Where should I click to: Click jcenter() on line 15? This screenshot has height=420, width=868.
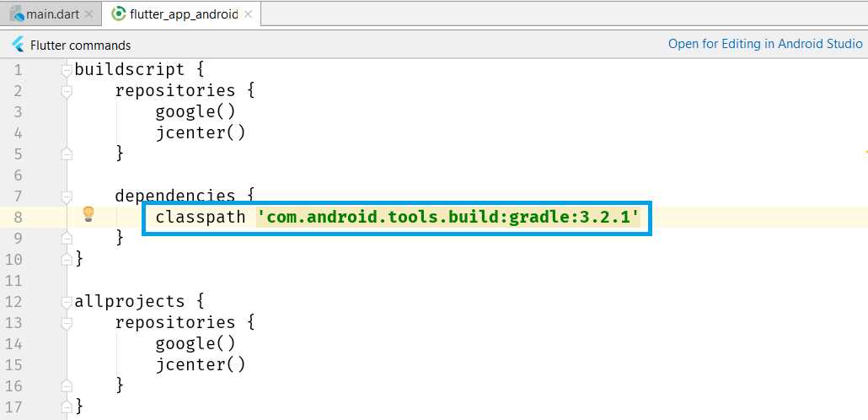pyautogui.click(x=201, y=364)
